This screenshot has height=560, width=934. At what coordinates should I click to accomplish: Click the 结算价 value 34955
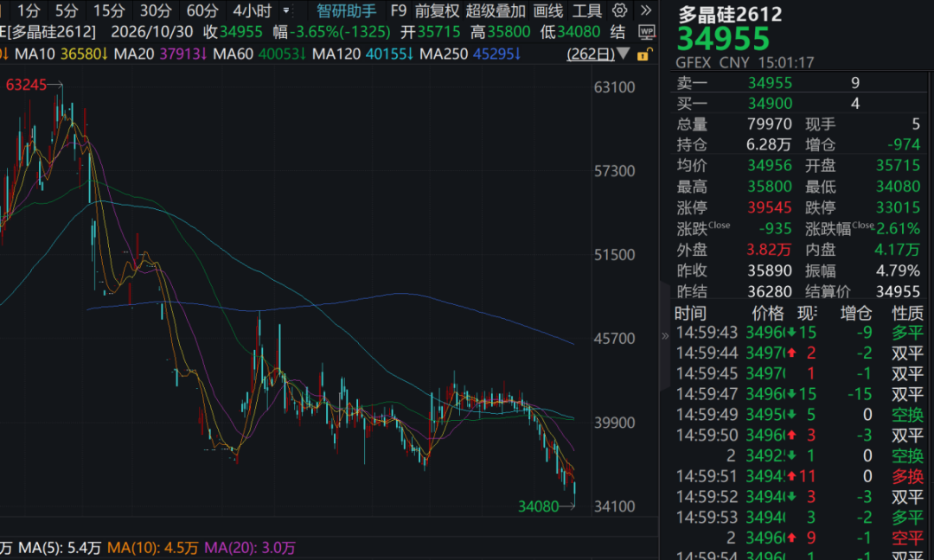(x=898, y=291)
